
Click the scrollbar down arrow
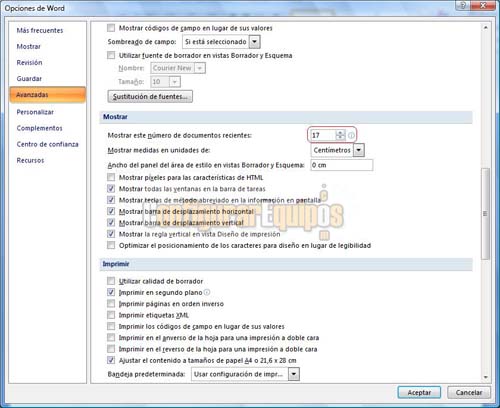486,377
